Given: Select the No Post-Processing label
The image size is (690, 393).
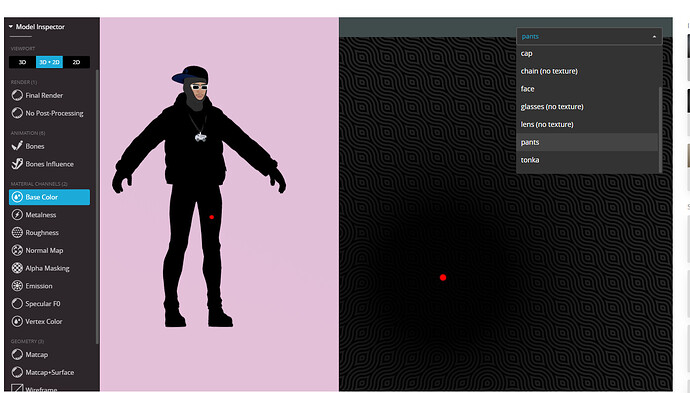Looking at the screenshot, I should 55,113.
